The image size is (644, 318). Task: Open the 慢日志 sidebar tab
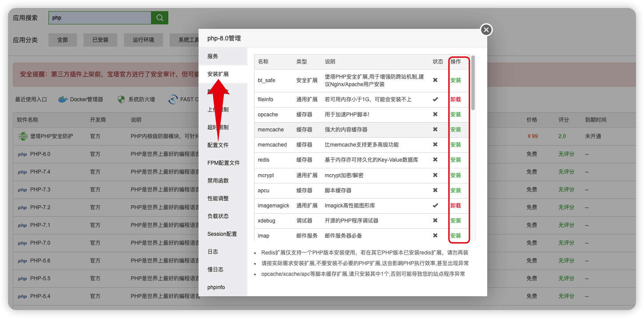tap(223, 270)
